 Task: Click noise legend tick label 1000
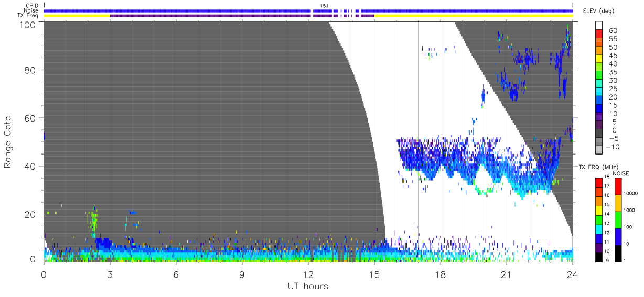pyautogui.click(x=629, y=210)
